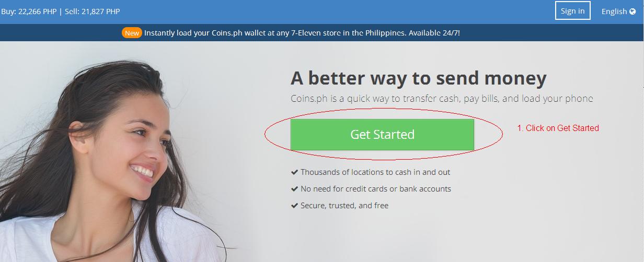Screen dimensions: 644x262
Task: Click the Sell 21,827 PHP rate
Action: (92, 11)
